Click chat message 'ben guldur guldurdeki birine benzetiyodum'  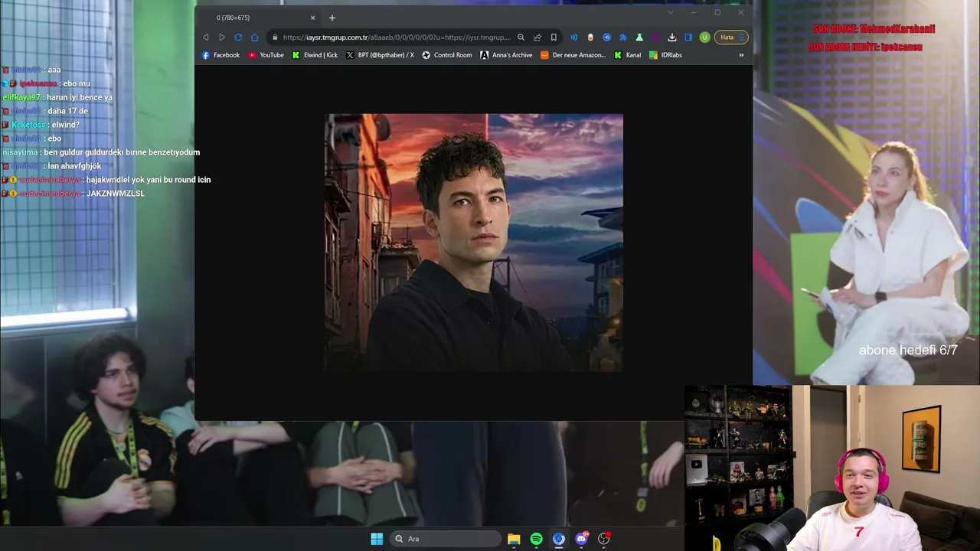click(122, 152)
